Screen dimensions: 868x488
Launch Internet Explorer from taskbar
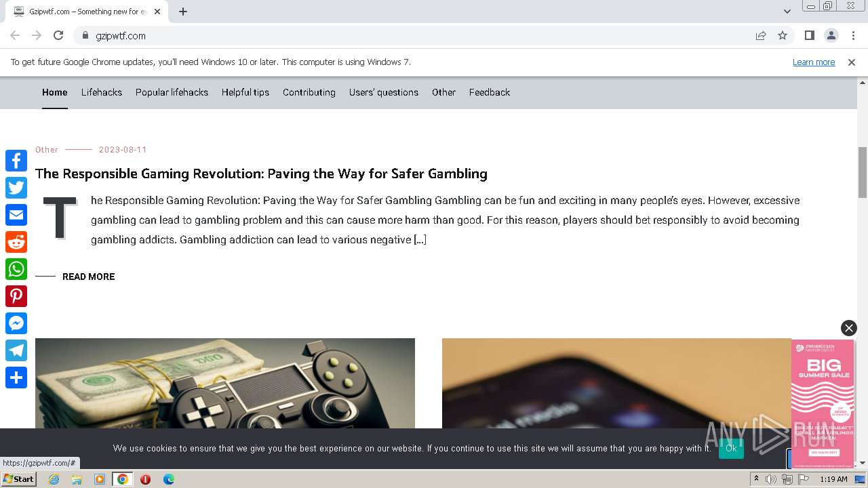(54, 479)
